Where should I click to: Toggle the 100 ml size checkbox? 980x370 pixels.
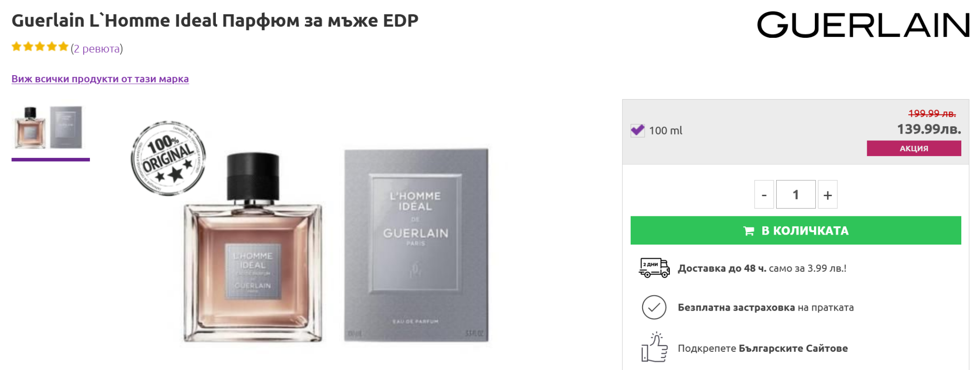637,130
